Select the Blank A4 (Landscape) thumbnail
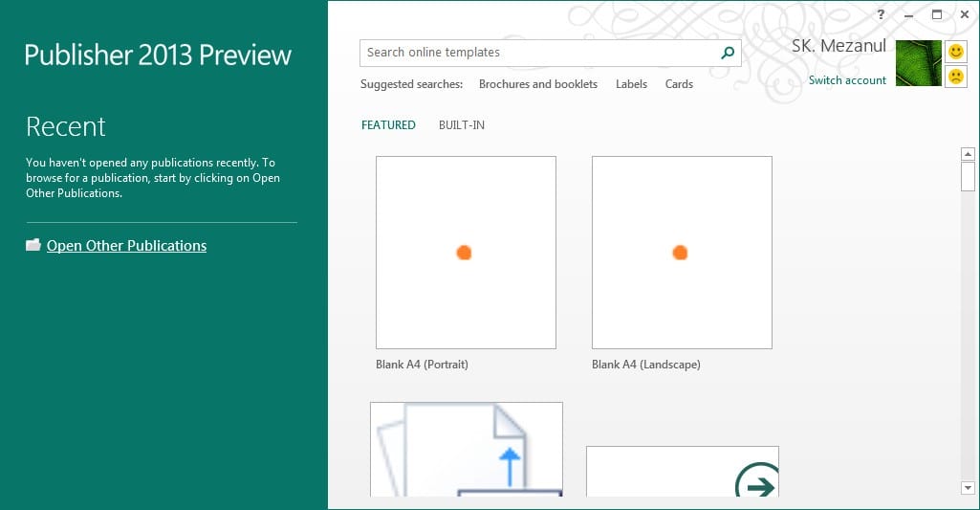 682,253
